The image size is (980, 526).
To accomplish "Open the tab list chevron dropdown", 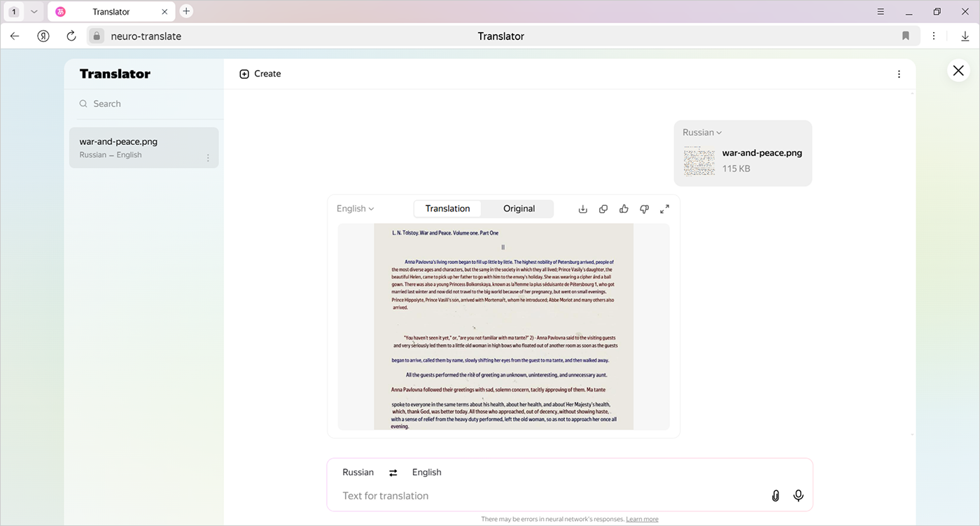I will pos(34,12).
